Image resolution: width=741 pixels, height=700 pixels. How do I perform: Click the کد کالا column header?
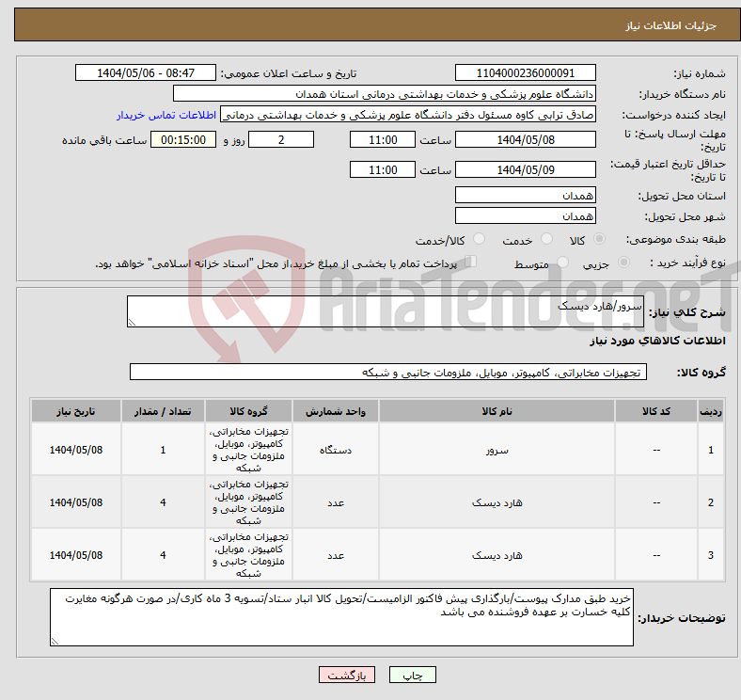tap(656, 411)
